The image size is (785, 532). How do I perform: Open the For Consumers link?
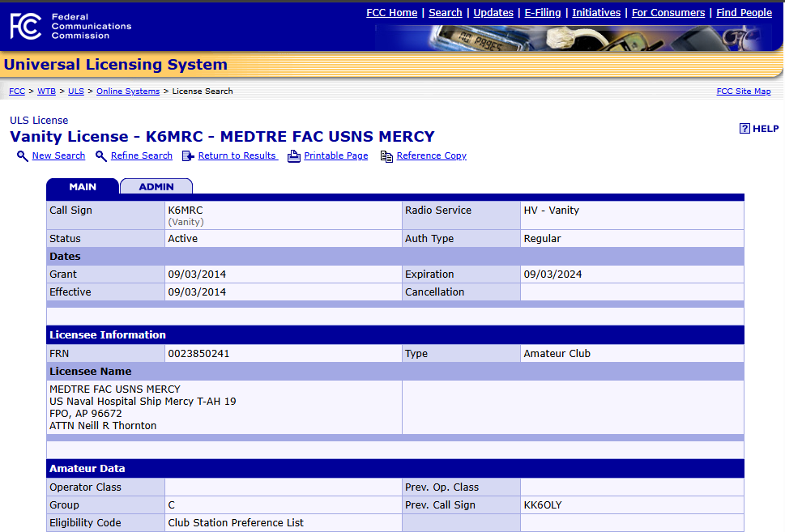point(668,12)
